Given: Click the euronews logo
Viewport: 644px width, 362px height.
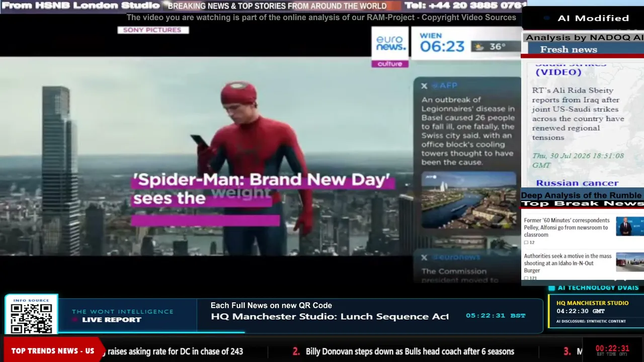Looking at the screenshot, I should [x=390, y=43].
